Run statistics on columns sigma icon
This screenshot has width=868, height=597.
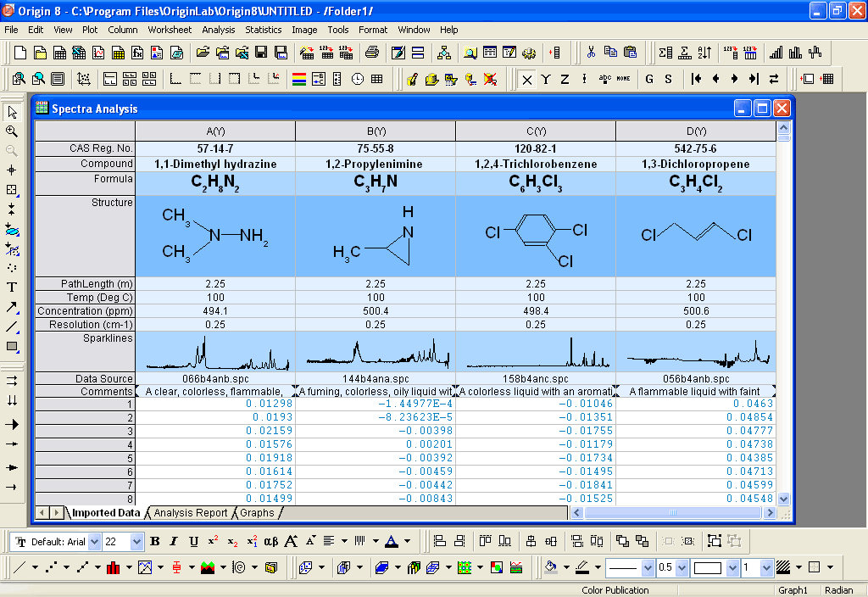tap(665, 53)
